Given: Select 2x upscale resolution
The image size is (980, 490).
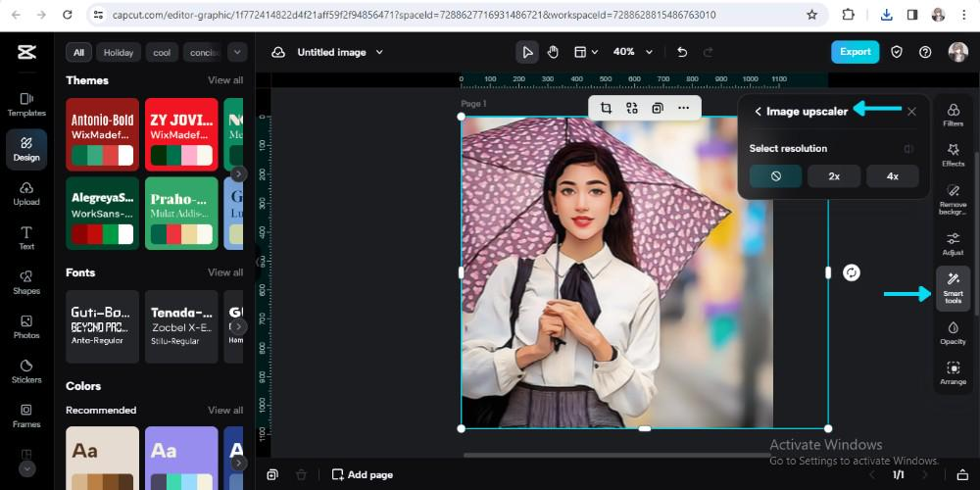Looking at the screenshot, I should pyautogui.click(x=834, y=176).
